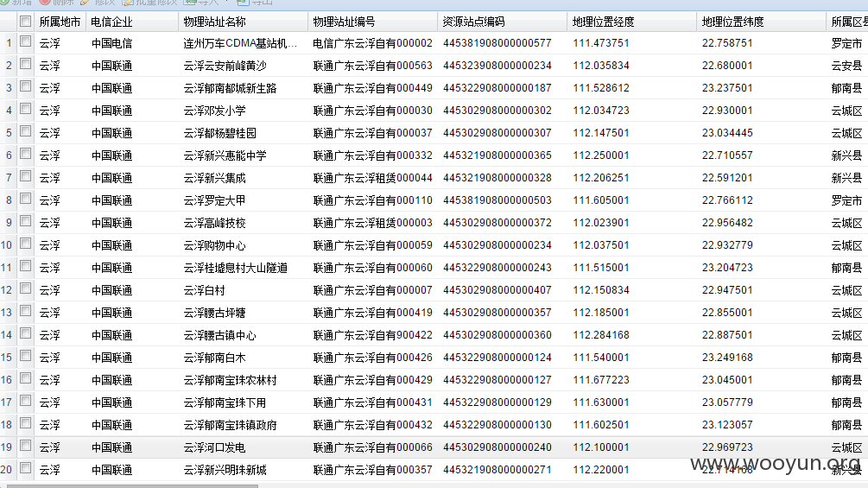
Task: Click station name 云浮郁南宝珠农林村
Action: click(x=230, y=380)
